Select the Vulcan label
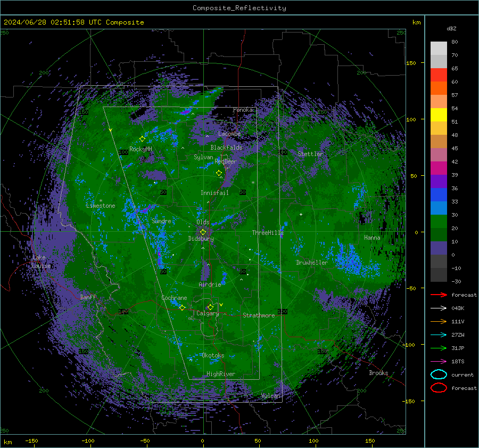 (x=271, y=396)
